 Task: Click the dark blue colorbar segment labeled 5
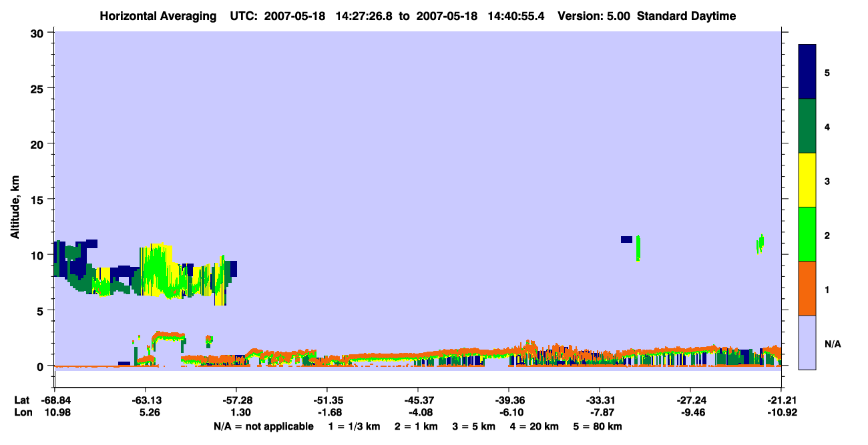tap(807, 72)
